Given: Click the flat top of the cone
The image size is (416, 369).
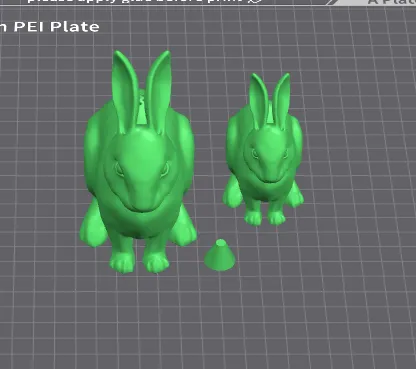Looking at the screenshot, I should point(221,242).
